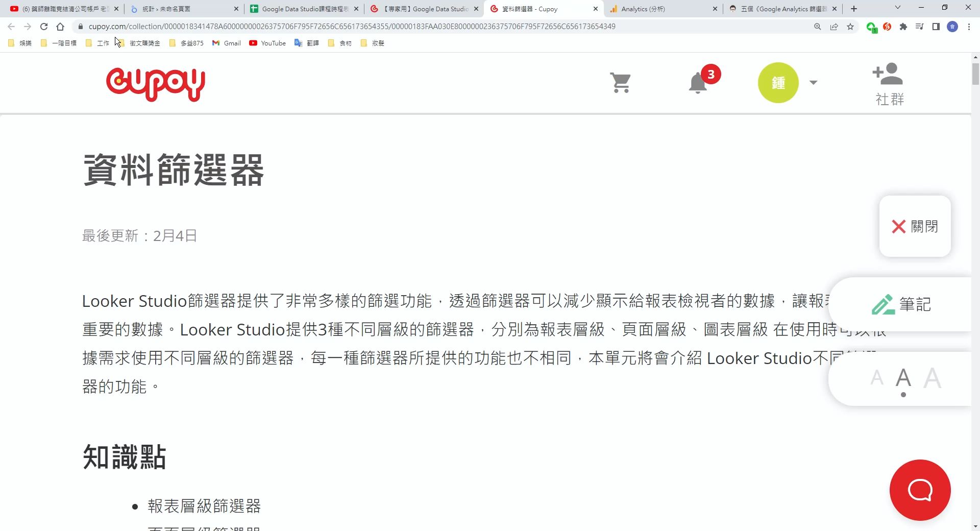Open the browser extensions puzzle icon
Screen dimensions: 980x531
(x=903, y=26)
